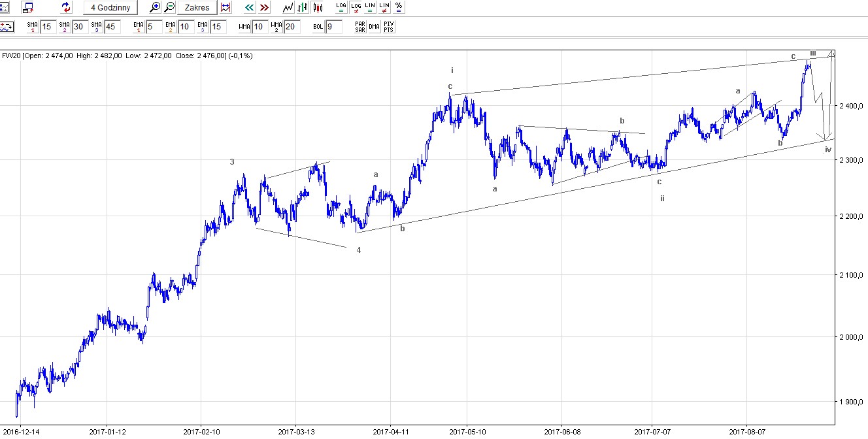Screen dimensions: 868x439
Task: Edit the SMA 2 period field showing 30
Action: point(80,27)
